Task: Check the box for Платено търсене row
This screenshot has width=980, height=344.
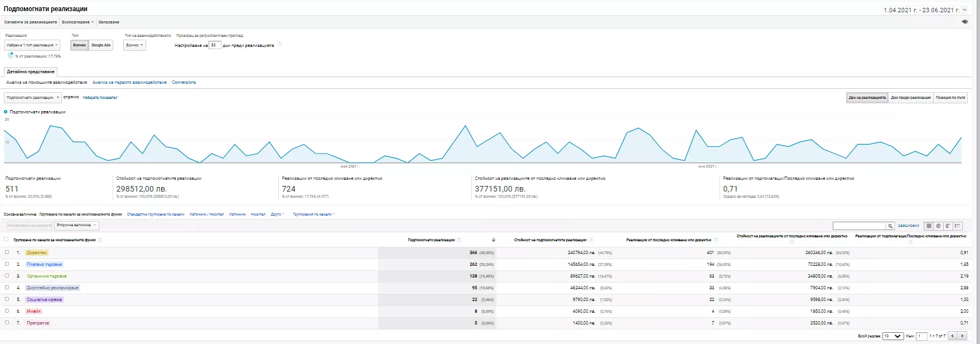Action: pos(7,264)
